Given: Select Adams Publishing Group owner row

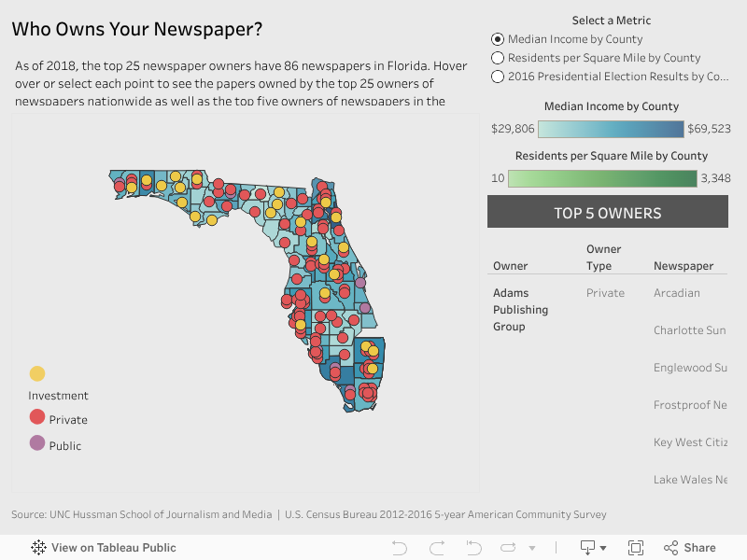Looking at the screenshot, I should click(521, 310).
